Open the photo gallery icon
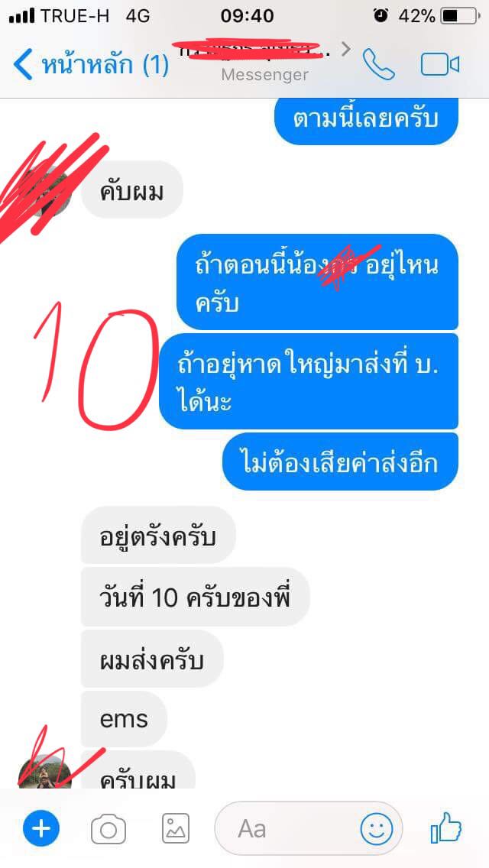 [176, 829]
